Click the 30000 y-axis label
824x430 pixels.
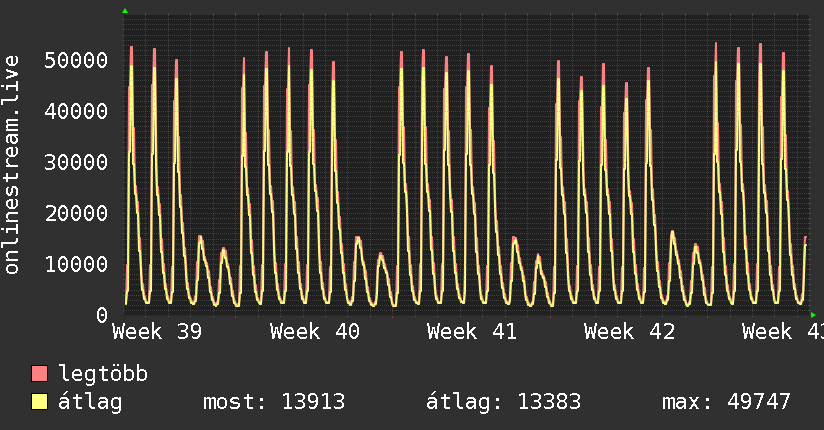tap(76, 162)
